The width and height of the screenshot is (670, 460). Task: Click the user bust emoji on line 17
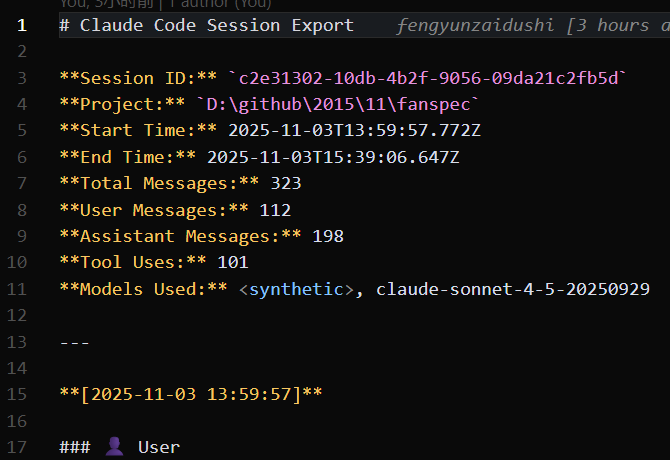click(x=114, y=446)
